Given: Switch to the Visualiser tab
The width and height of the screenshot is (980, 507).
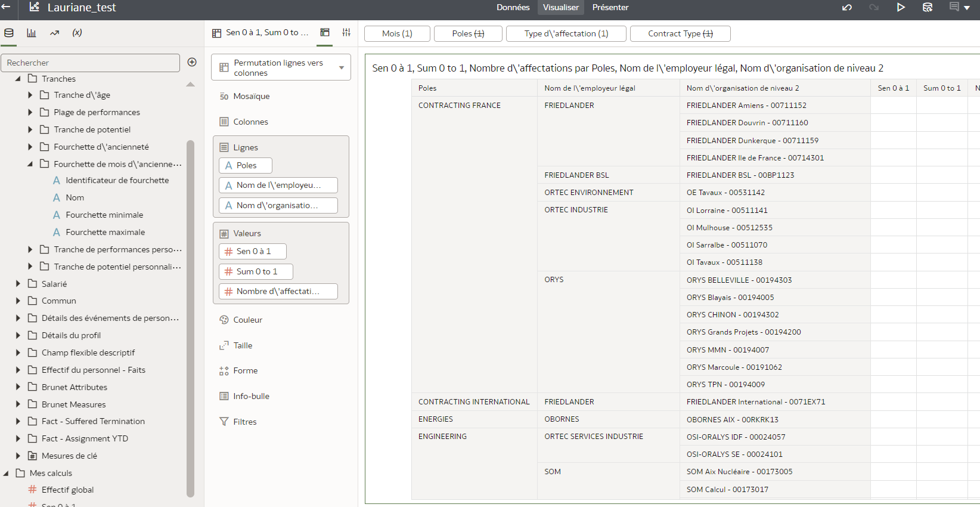Looking at the screenshot, I should (x=561, y=7).
